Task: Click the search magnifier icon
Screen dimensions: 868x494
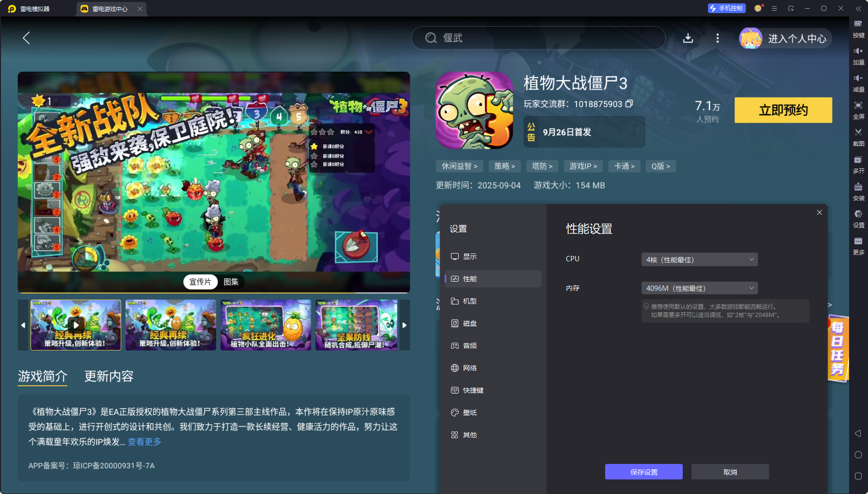Action: (431, 38)
